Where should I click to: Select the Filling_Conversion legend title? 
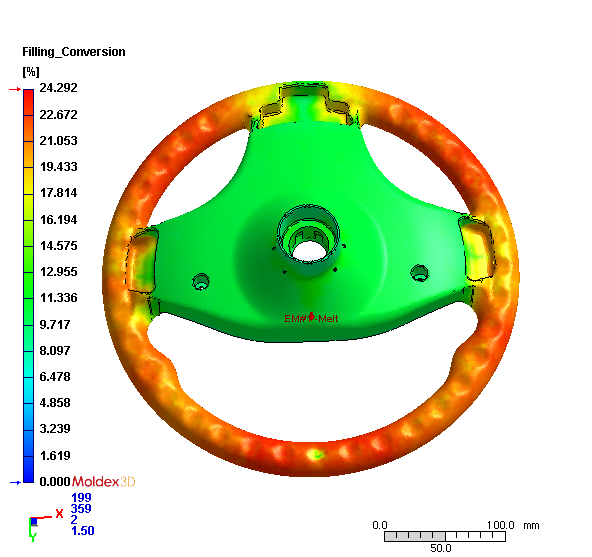click(x=74, y=52)
